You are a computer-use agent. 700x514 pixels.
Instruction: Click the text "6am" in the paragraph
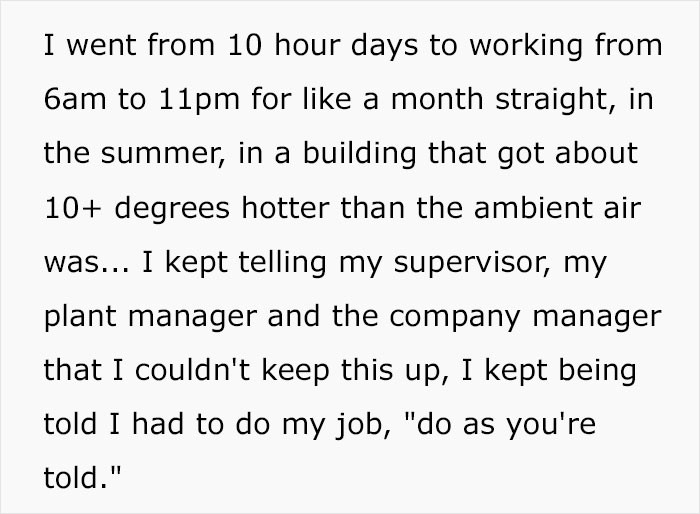tap(75, 99)
